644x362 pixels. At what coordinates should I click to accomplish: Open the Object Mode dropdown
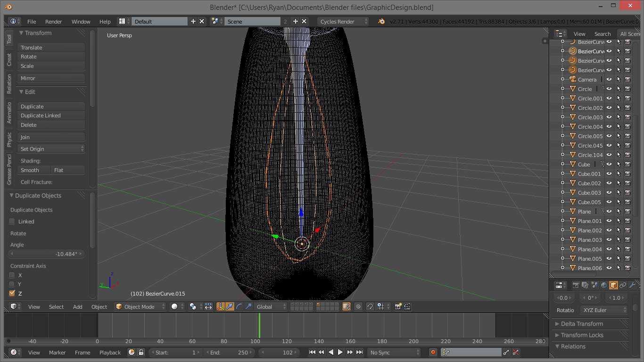tap(140, 306)
